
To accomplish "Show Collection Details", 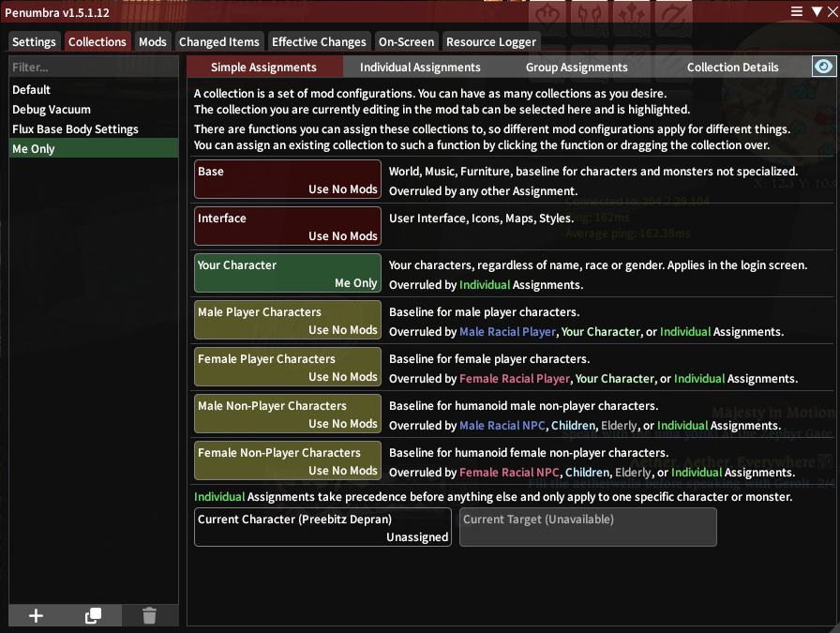I will [x=732, y=67].
